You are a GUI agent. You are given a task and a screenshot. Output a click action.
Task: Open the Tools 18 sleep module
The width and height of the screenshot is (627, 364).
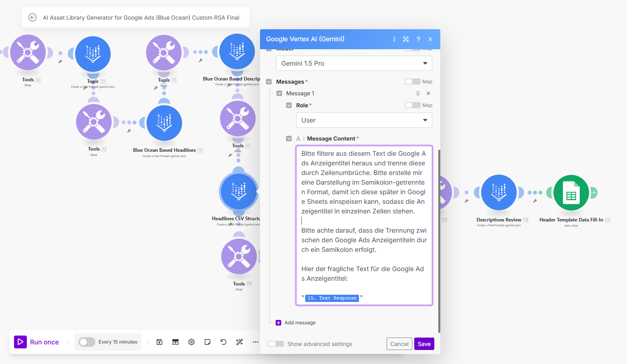point(164,52)
